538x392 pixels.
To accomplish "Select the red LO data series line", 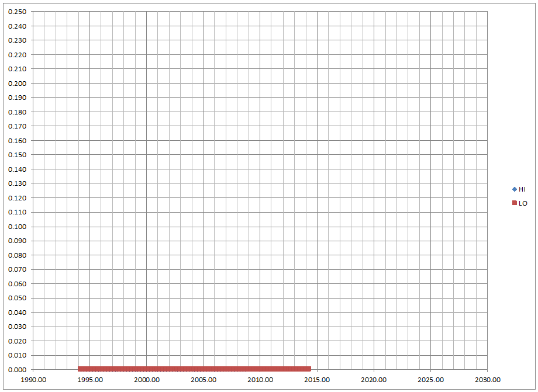I will (x=194, y=369).
